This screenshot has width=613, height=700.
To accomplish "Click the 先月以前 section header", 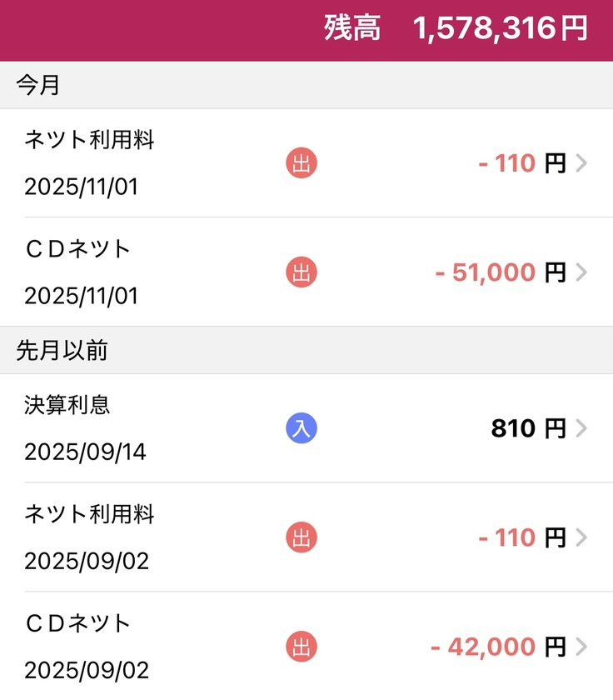I will tap(62, 351).
